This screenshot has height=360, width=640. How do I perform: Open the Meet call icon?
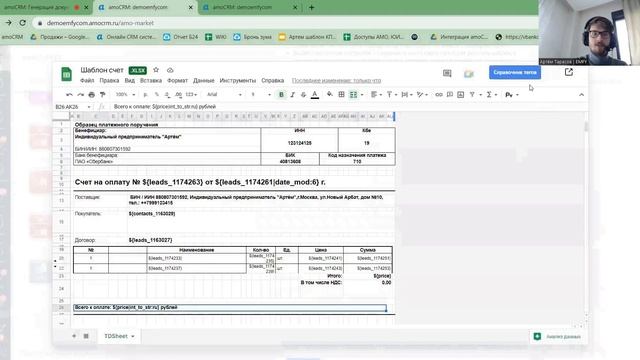point(469,73)
